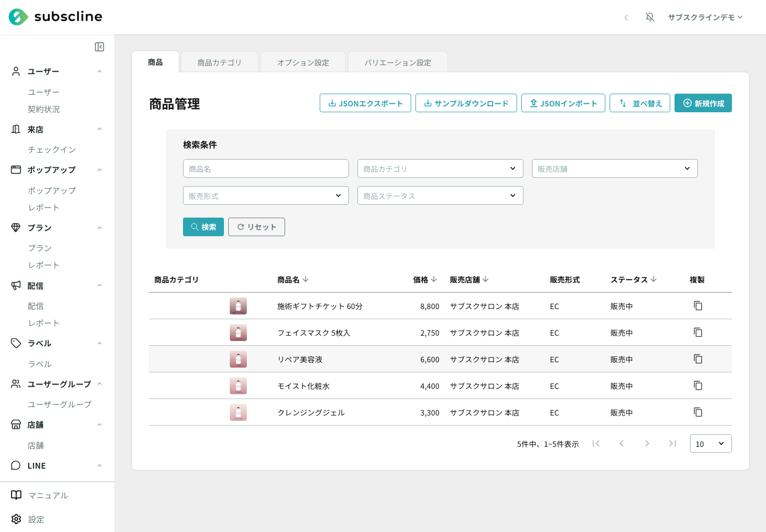Sort by 販売店舗 arrow

coord(486,279)
